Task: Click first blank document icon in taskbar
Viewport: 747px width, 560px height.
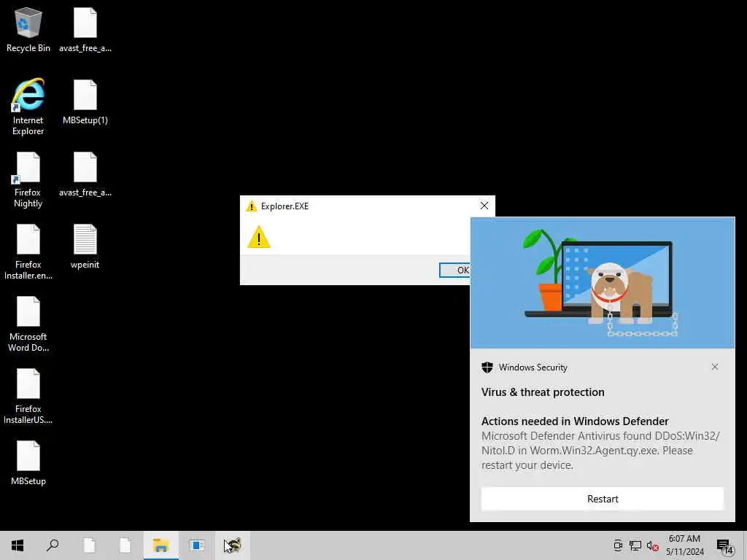Action: pos(89,545)
